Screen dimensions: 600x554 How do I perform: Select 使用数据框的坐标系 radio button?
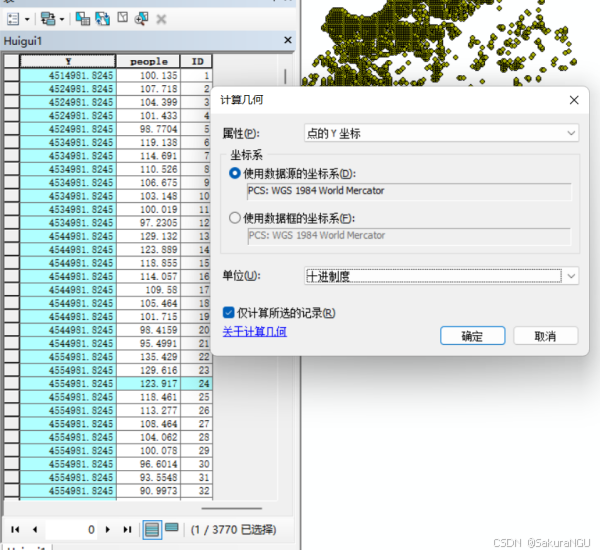(234, 218)
